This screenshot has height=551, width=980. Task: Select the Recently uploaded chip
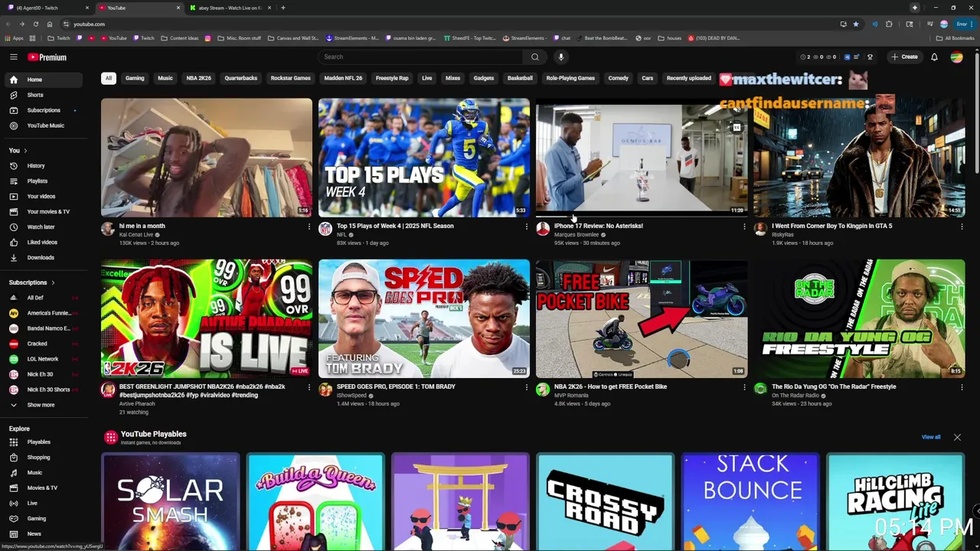tap(688, 78)
